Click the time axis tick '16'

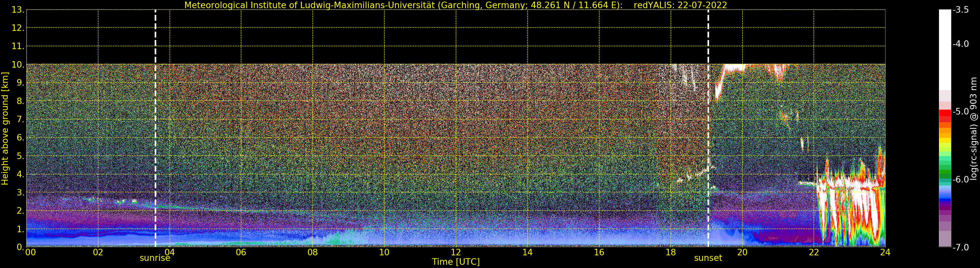[599, 252]
